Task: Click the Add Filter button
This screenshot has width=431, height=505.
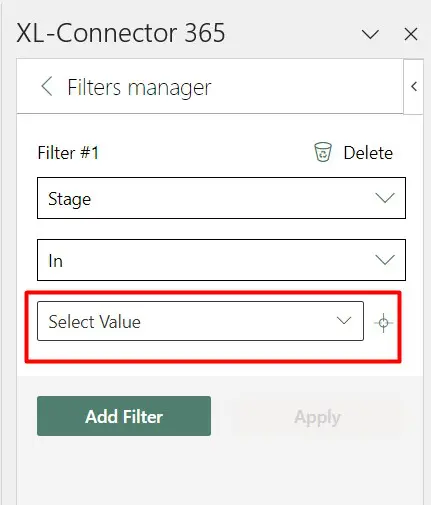Action: [x=124, y=416]
